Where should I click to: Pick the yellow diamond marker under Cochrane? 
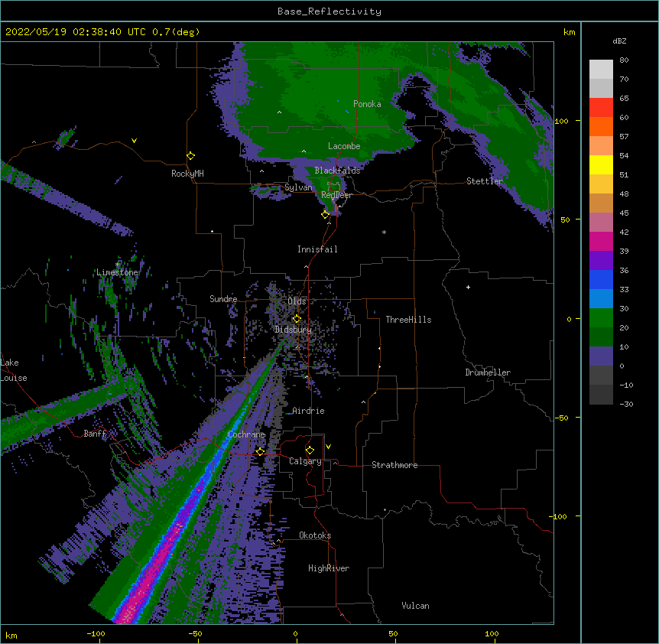click(x=260, y=451)
